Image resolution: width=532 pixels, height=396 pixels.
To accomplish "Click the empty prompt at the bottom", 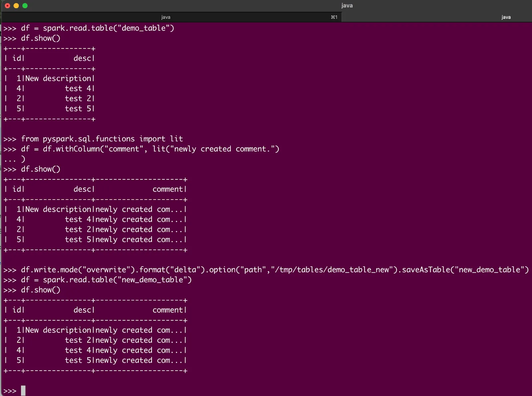I will 10,390.
